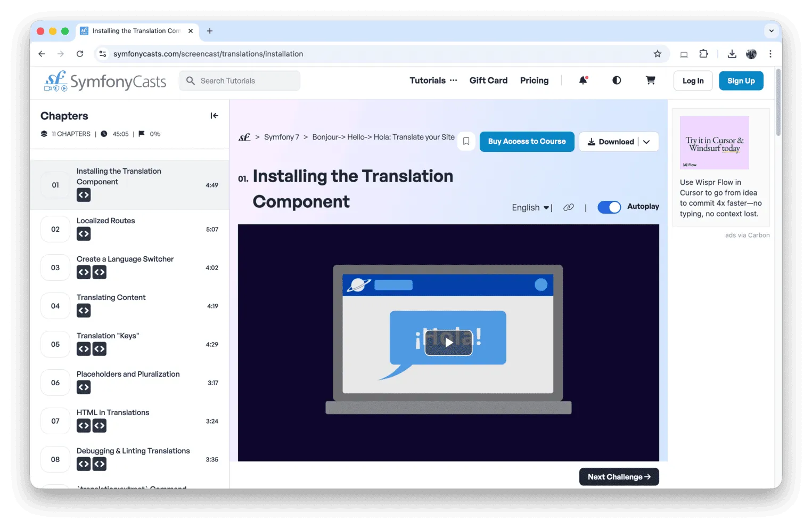Bookmark the current chapter

tap(466, 141)
